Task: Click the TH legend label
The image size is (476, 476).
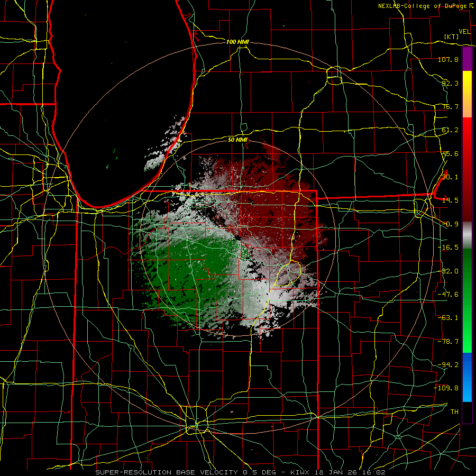Action: [454, 411]
